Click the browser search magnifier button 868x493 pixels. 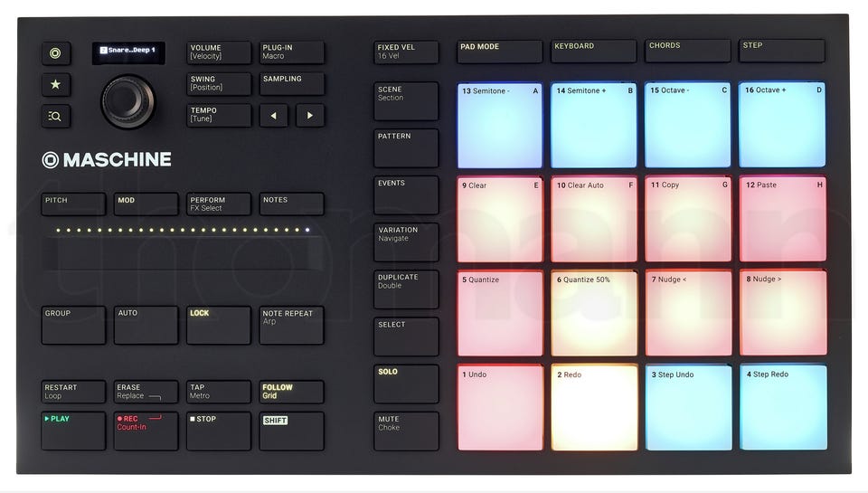56,117
